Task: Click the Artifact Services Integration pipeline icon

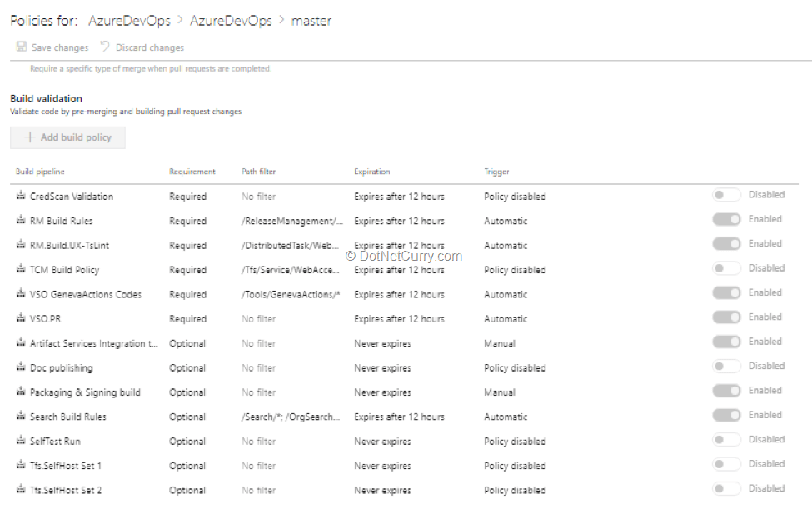Action: pos(21,342)
